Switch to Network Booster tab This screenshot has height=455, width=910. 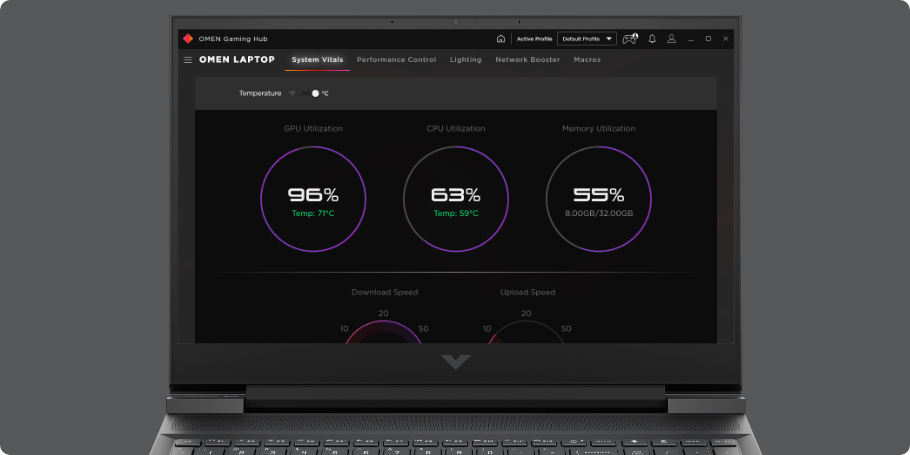(x=528, y=60)
